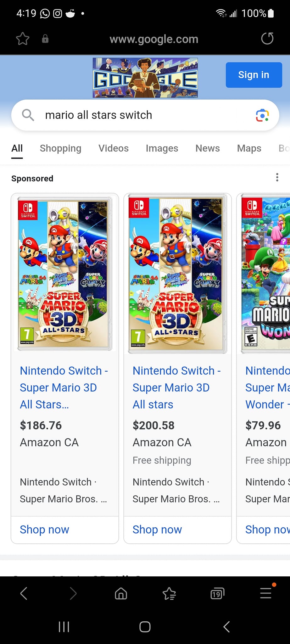This screenshot has width=290, height=644.
Task: Open bookmarks list star icon
Action: [x=169, y=594]
